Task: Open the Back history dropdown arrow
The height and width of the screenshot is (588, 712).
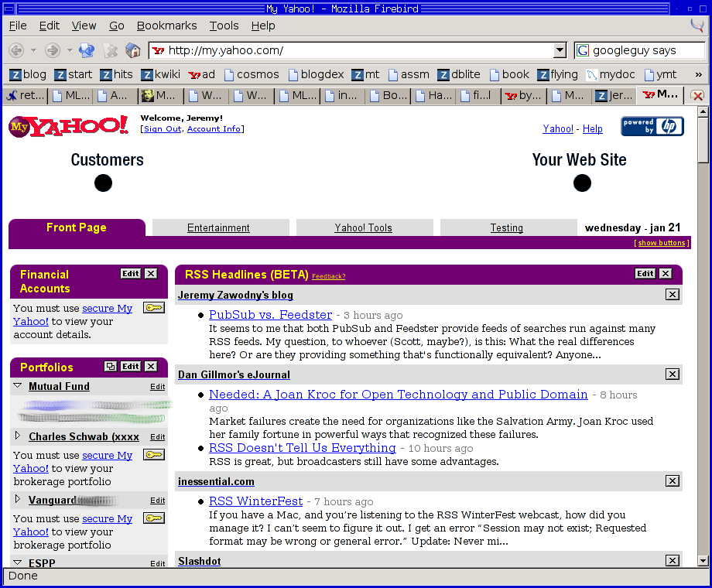Action: [33, 50]
